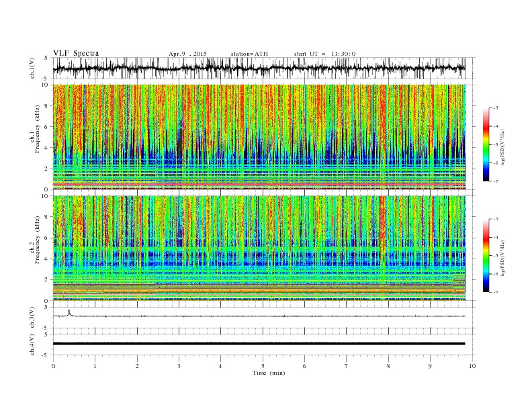Click the ch.2 color bar 'log(PSD)(V²/Hz)' label
Image resolution: width=532 pixels, height=411 pixels.
pyautogui.click(x=502, y=257)
